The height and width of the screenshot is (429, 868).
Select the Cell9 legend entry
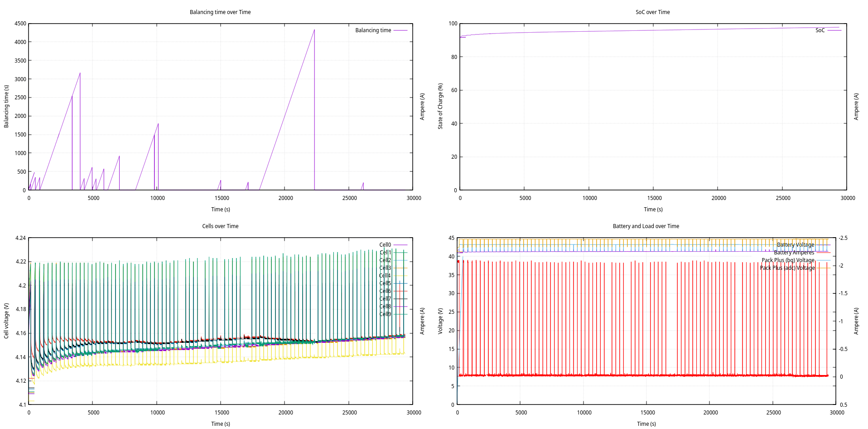(385, 314)
